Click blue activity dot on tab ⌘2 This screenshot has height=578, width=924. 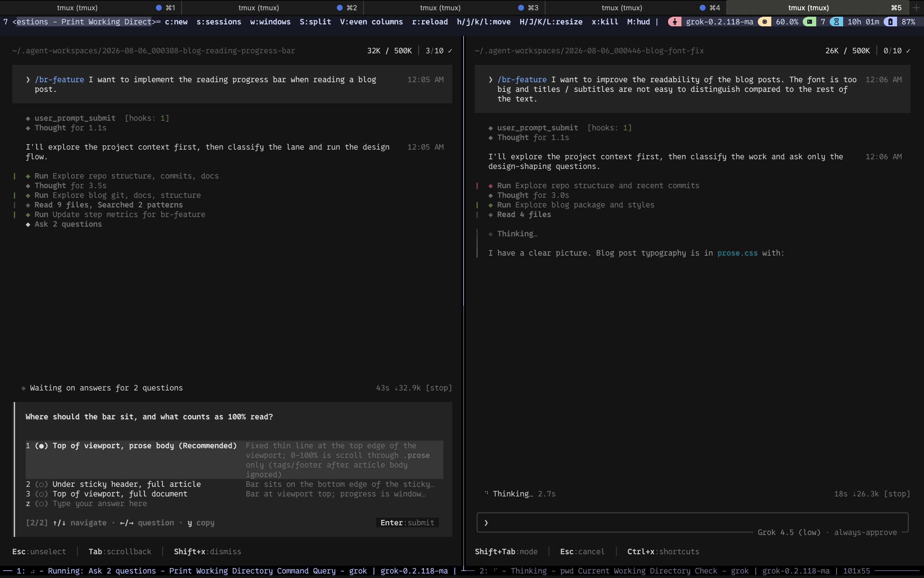click(340, 8)
